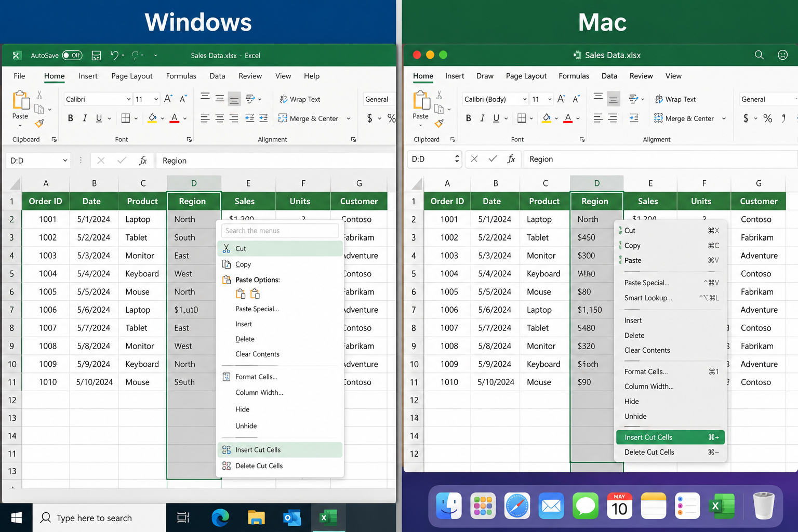Click Search the menus box in context menu
The image size is (798, 532).
[x=280, y=231]
